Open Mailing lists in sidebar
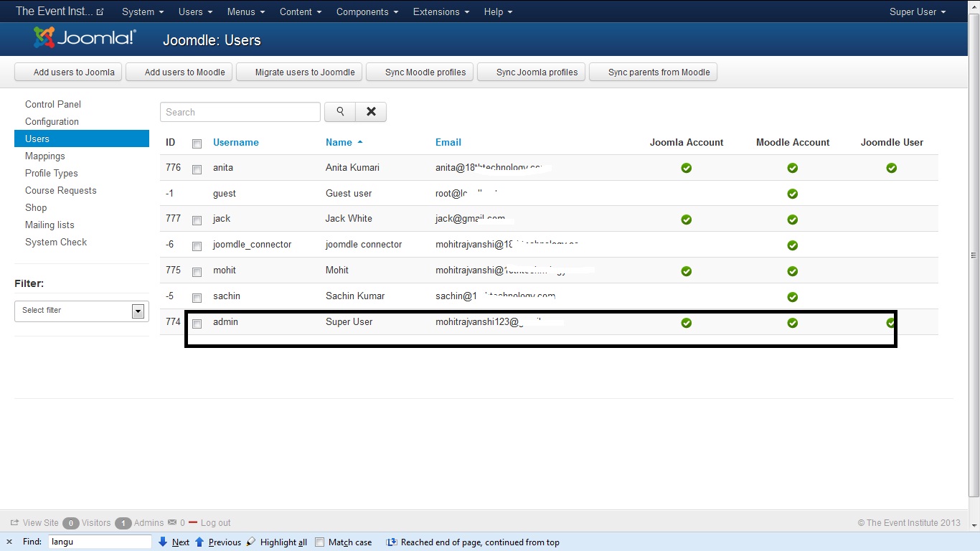980x551 pixels. (50, 225)
